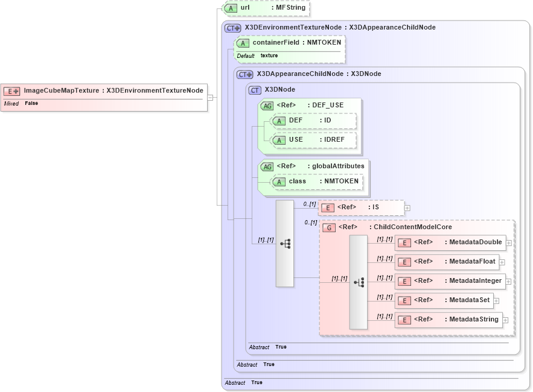Click the A icon beside url attribute

click(231, 8)
